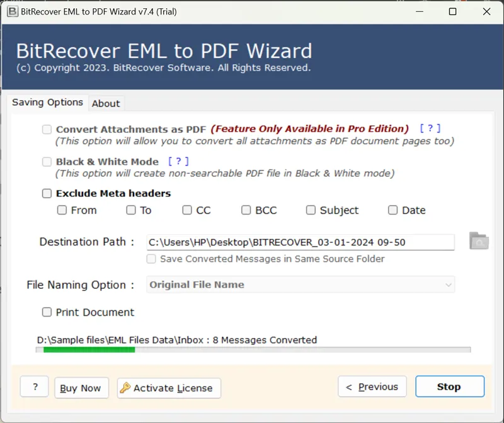Go back with the Previous button

coord(372,386)
